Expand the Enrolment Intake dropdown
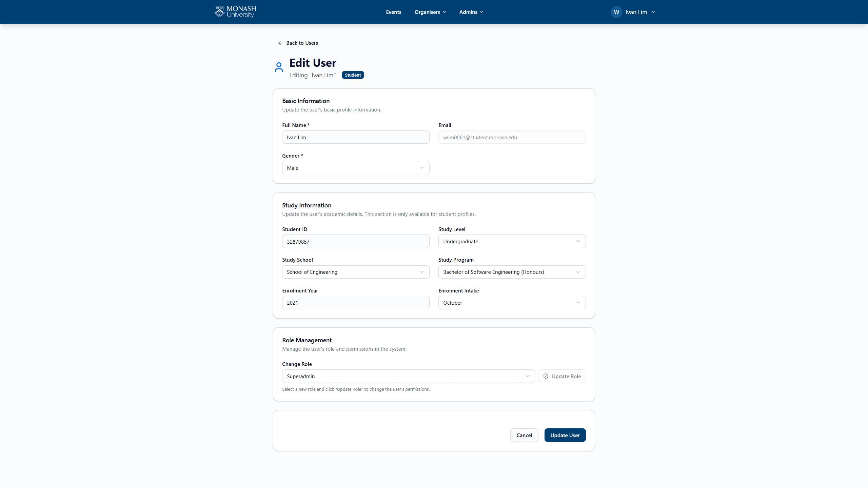 tap(512, 302)
